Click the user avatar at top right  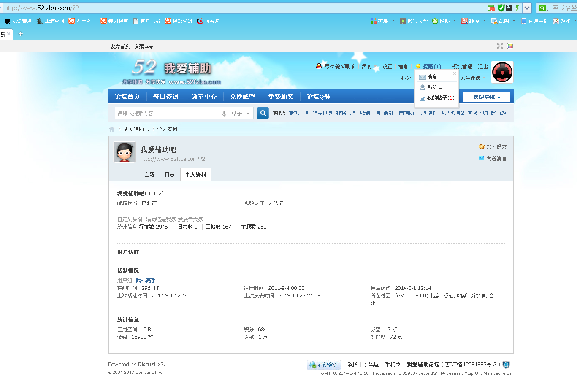[502, 72]
